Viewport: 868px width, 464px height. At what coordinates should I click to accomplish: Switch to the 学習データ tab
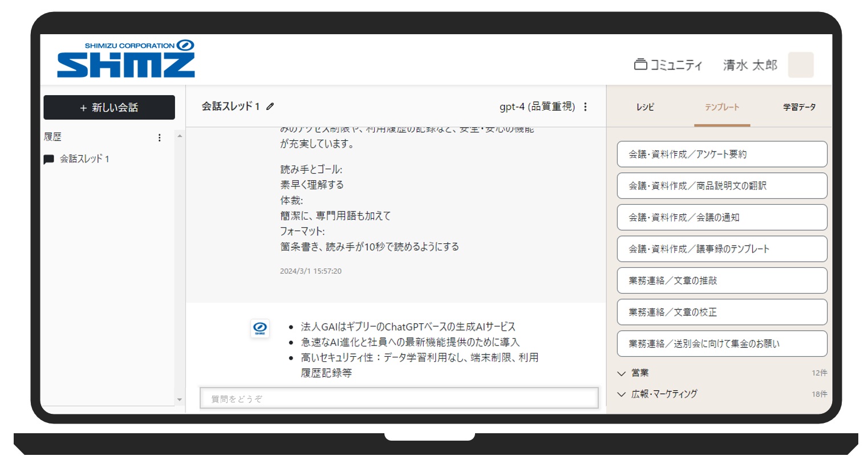(799, 107)
